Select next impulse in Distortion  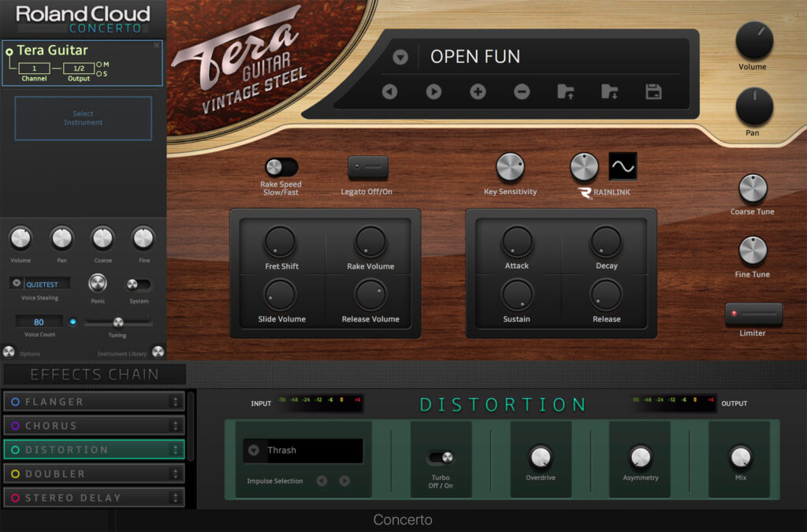point(344,481)
